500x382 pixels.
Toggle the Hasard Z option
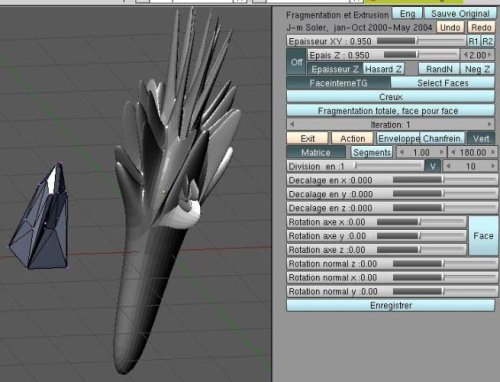(x=383, y=69)
